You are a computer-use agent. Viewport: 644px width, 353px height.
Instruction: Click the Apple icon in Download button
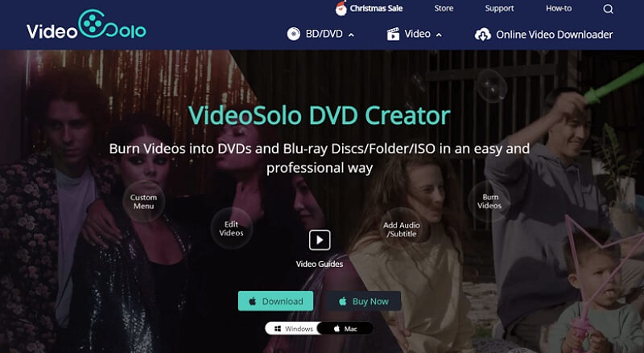click(x=253, y=302)
